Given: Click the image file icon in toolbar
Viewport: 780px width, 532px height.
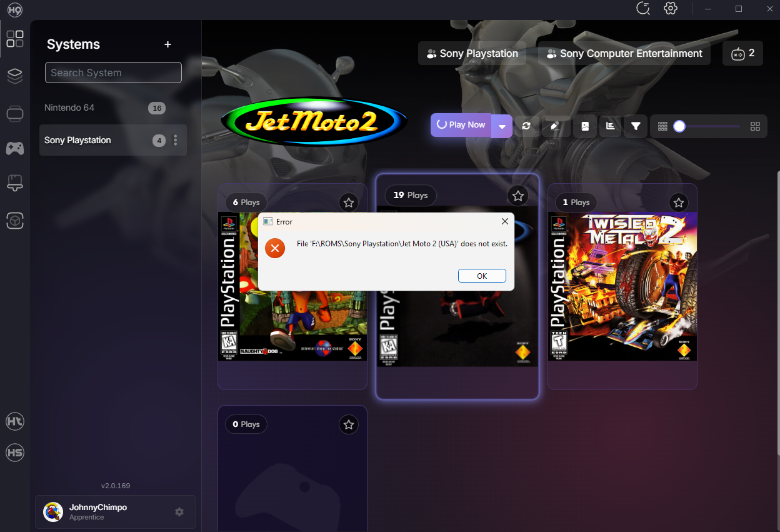Looking at the screenshot, I should 584,126.
